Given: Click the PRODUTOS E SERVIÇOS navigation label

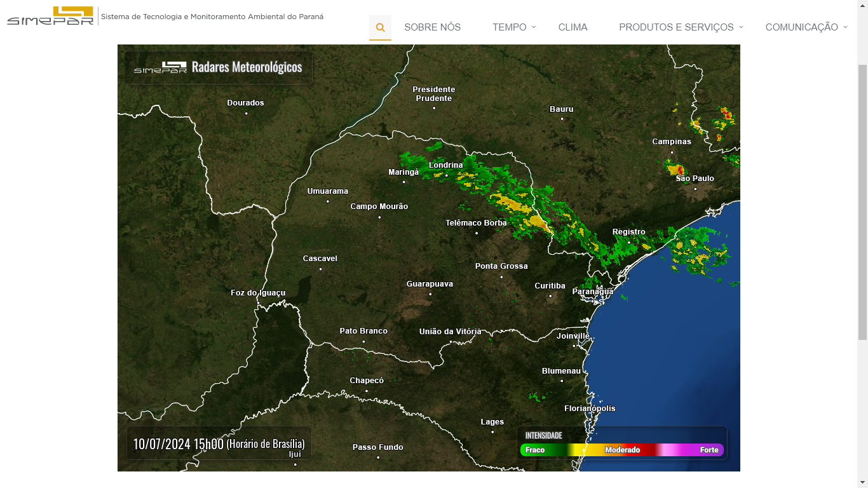Looking at the screenshot, I should [x=676, y=27].
